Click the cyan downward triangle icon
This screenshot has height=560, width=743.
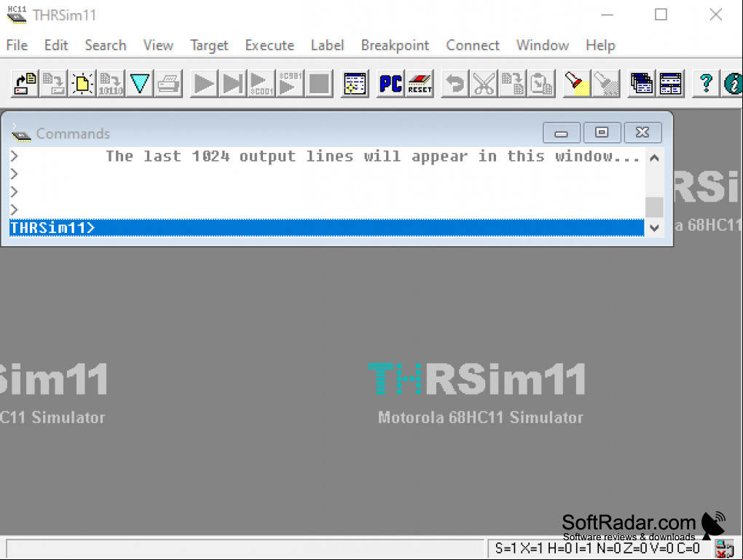[139, 84]
